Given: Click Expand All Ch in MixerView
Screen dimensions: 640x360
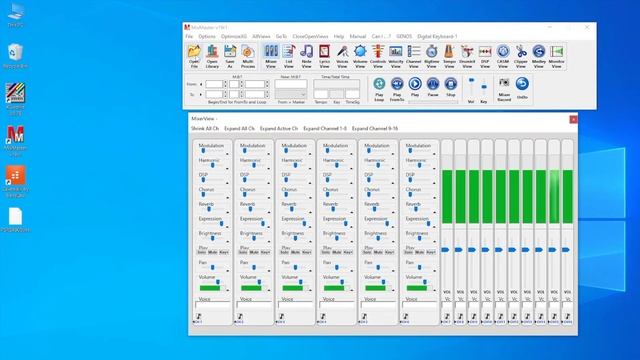Looking at the screenshot, I should point(239,128).
